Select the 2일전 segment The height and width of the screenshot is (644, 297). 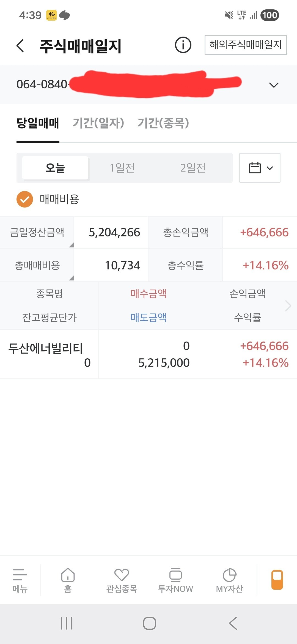[193, 168]
